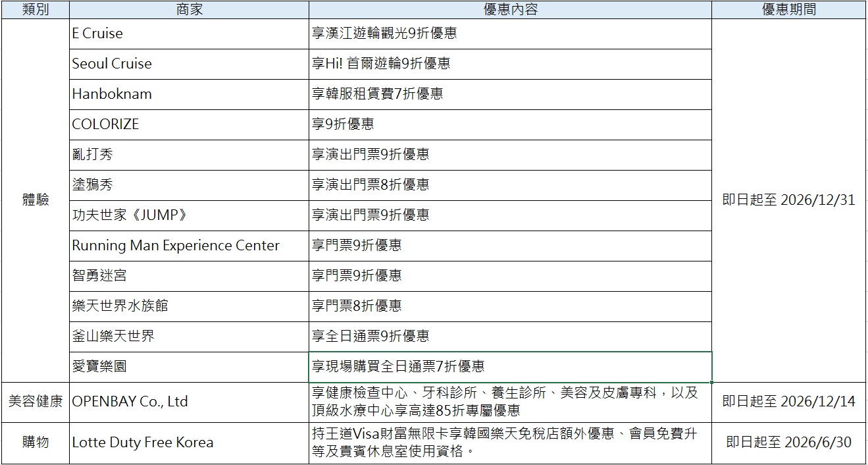Select the Running Man Experience Center cell
Viewport: 868px width, 465px height.
click(x=189, y=246)
